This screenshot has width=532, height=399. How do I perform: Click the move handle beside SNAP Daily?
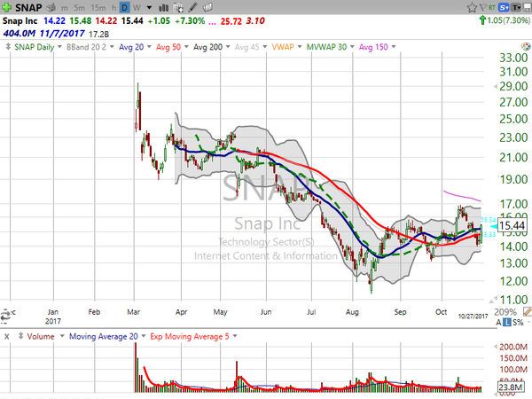point(8,46)
